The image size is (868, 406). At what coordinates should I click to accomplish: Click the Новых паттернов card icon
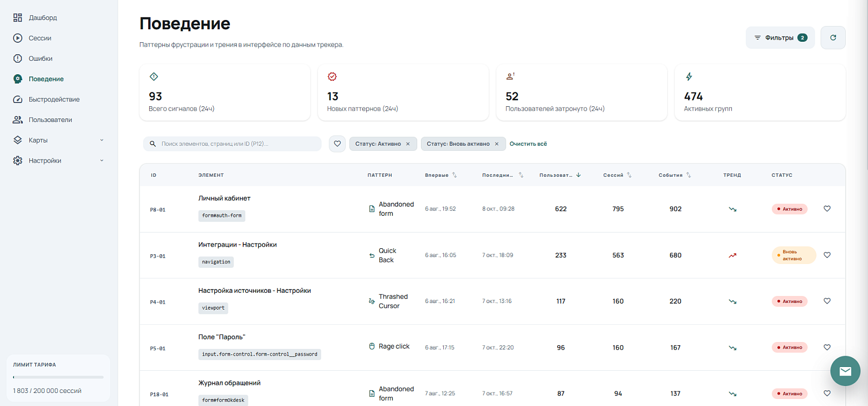(x=332, y=77)
